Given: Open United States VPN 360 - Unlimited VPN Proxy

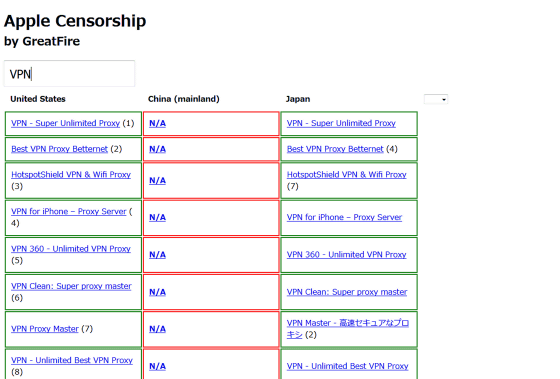Looking at the screenshot, I should pos(71,249).
